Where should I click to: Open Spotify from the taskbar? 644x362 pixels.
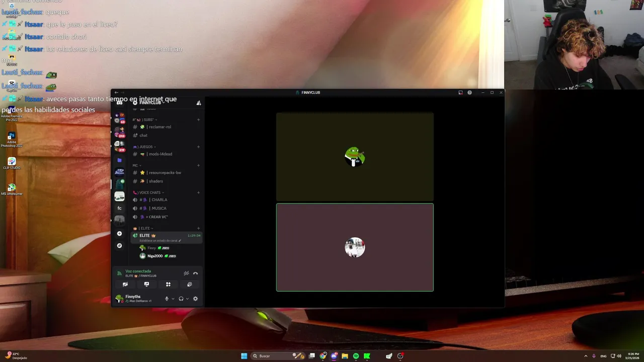click(356, 356)
